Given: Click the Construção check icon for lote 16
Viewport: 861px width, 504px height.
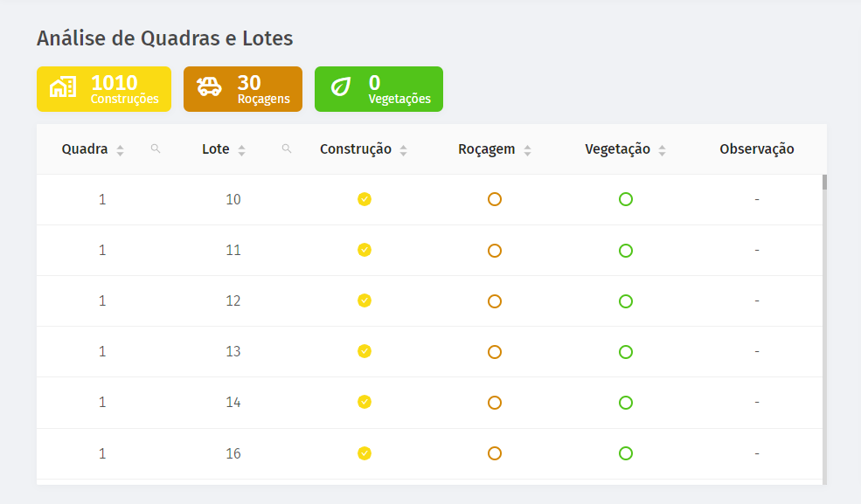Looking at the screenshot, I should pyautogui.click(x=365, y=453).
